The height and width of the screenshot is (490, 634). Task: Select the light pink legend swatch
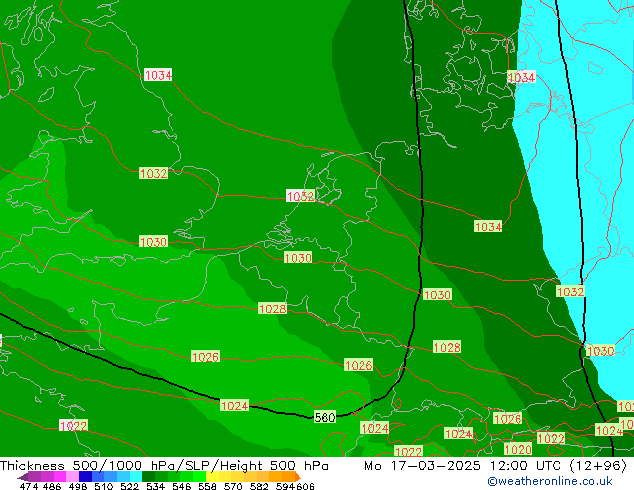coord(72,476)
